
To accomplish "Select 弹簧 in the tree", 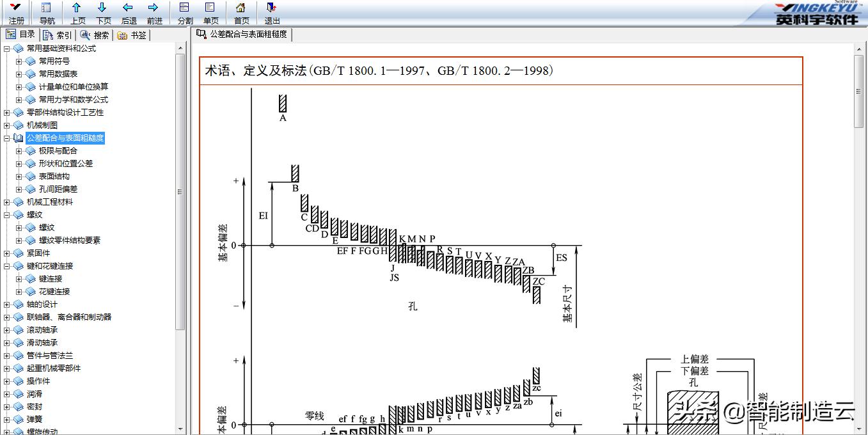I will [35, 420].
